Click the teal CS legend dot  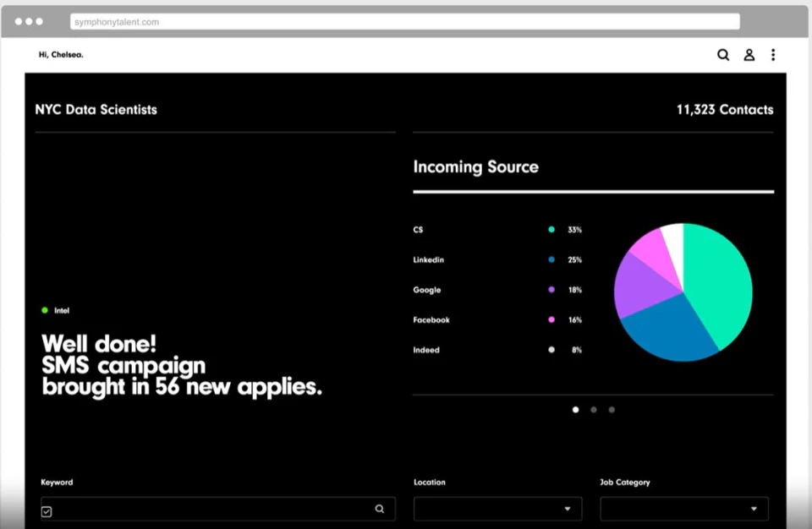(x=551, y=229)
